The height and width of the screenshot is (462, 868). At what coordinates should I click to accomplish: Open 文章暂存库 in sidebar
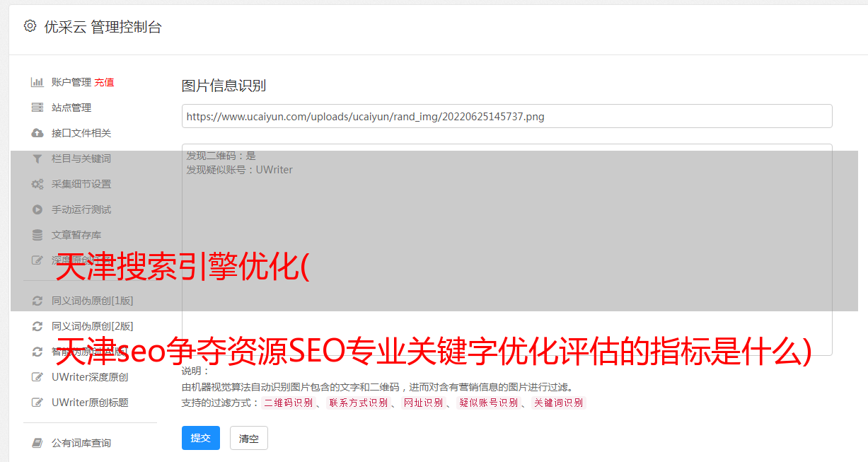[x=76, y=235]
